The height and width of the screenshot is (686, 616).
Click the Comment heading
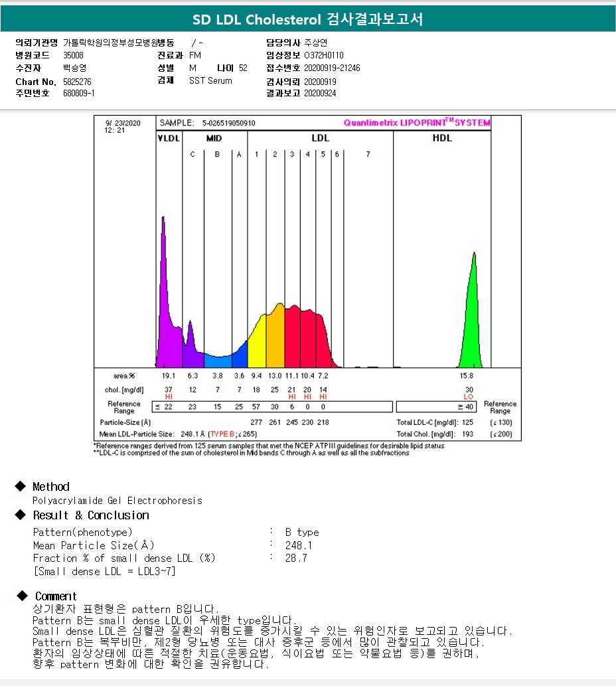tap(56, 596)
